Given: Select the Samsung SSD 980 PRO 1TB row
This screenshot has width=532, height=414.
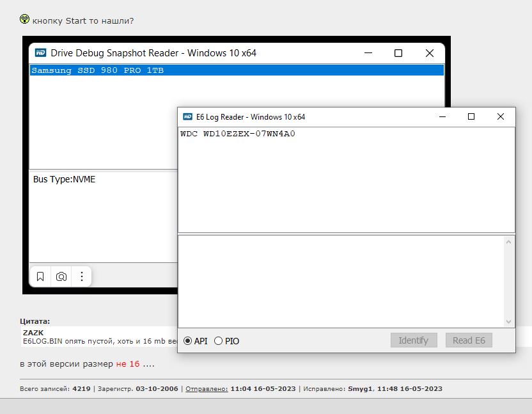Looking at the screenshot, I should [237, 70].
